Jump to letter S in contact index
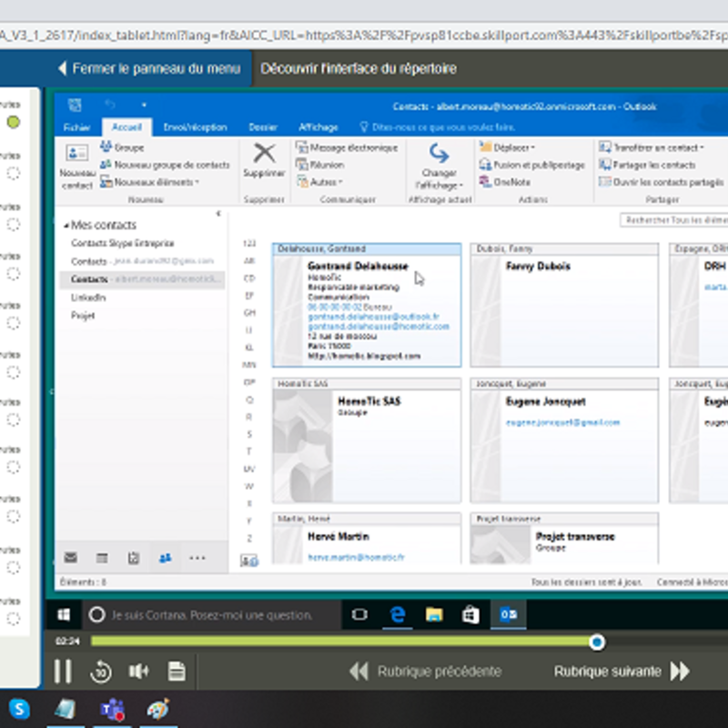 [x=249, y=435]
